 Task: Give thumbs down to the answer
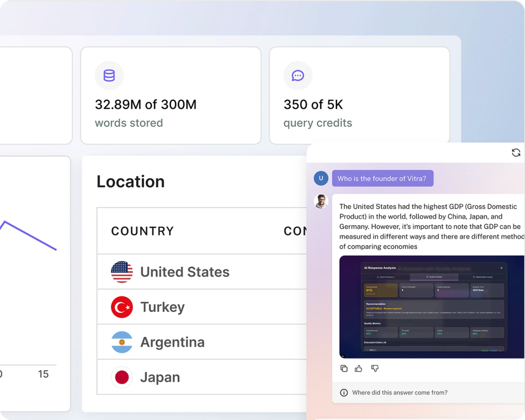(x=375, y=368)
